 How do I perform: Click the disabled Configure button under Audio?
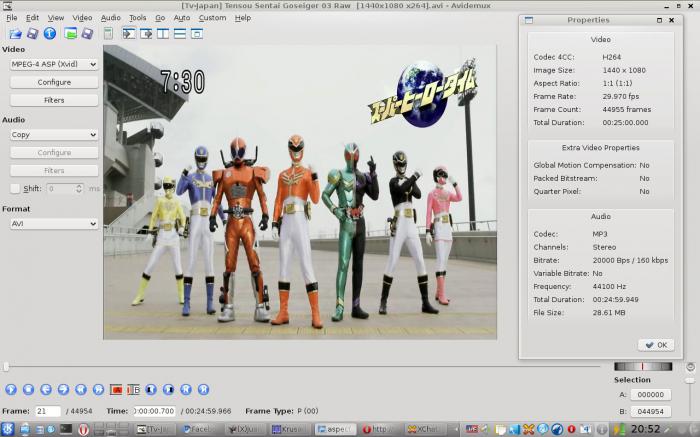click(x=54, y=153)
